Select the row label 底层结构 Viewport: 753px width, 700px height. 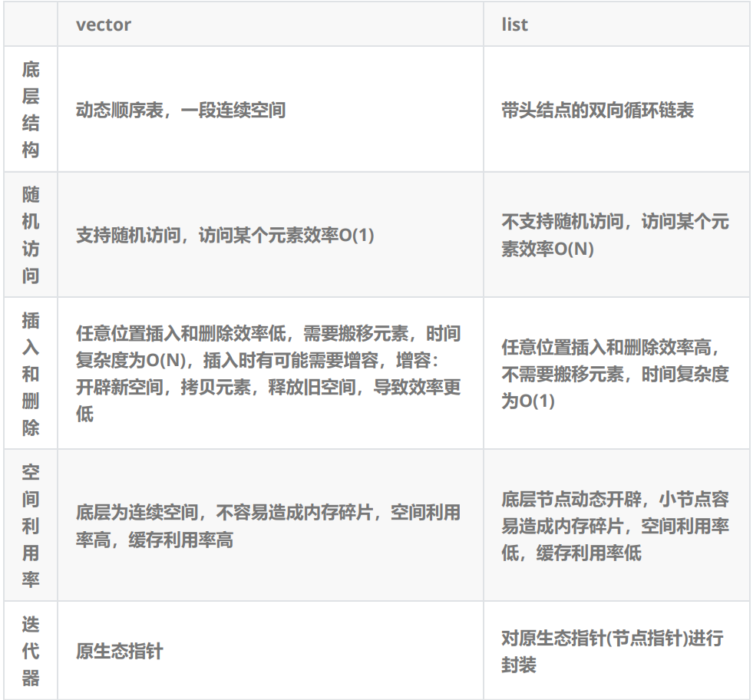30,110
